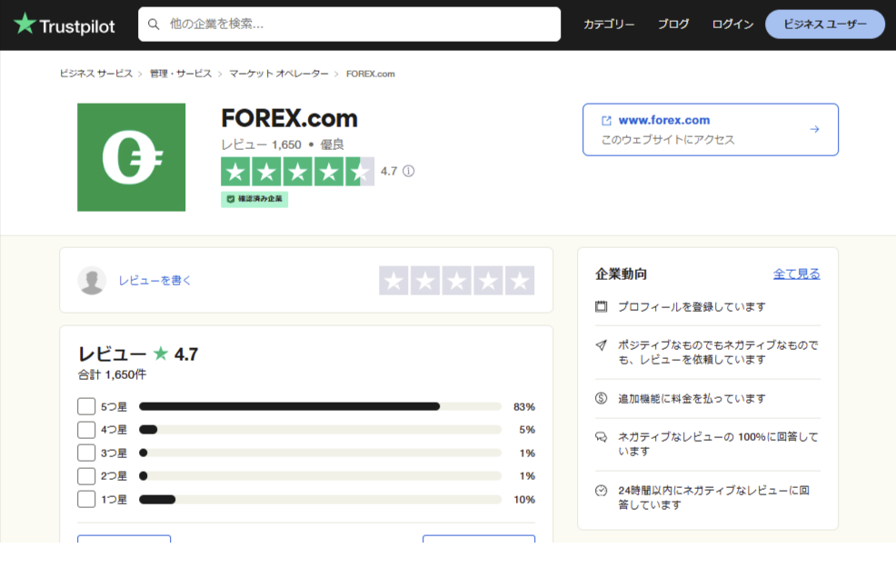Click the arrow in the website access card

coord(815,129)
